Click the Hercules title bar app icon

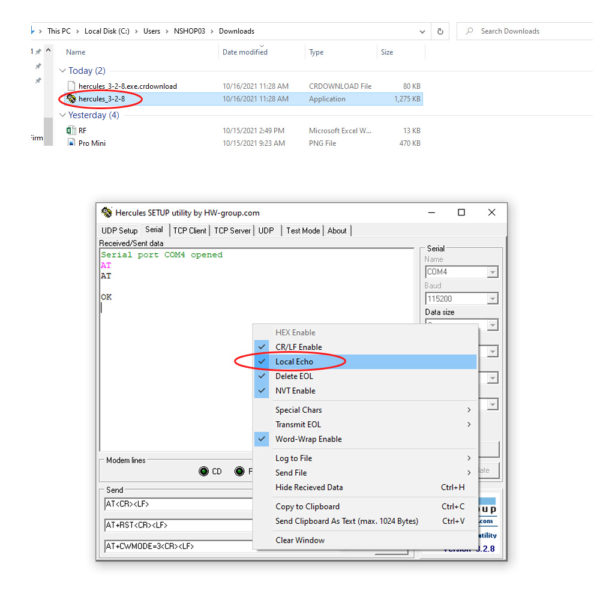tap(107, 213)
